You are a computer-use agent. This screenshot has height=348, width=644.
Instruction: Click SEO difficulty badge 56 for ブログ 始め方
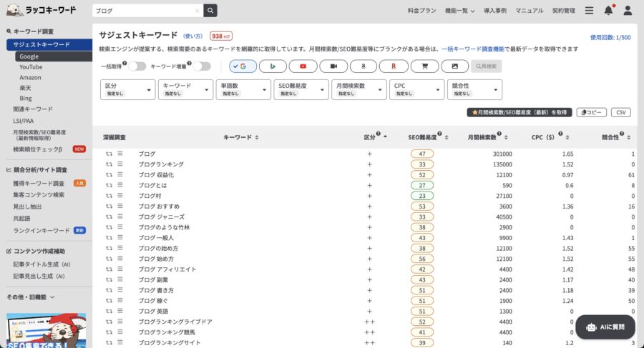(421, 259)
